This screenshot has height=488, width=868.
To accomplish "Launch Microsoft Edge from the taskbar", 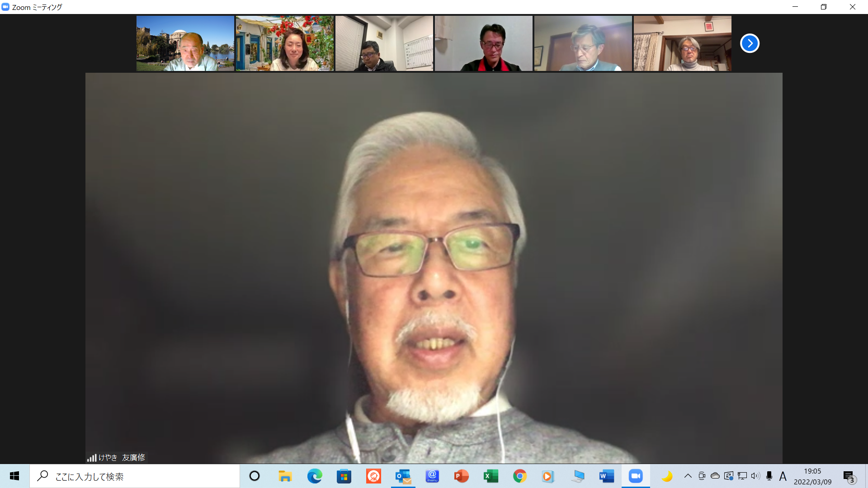I will pos(315,476).
